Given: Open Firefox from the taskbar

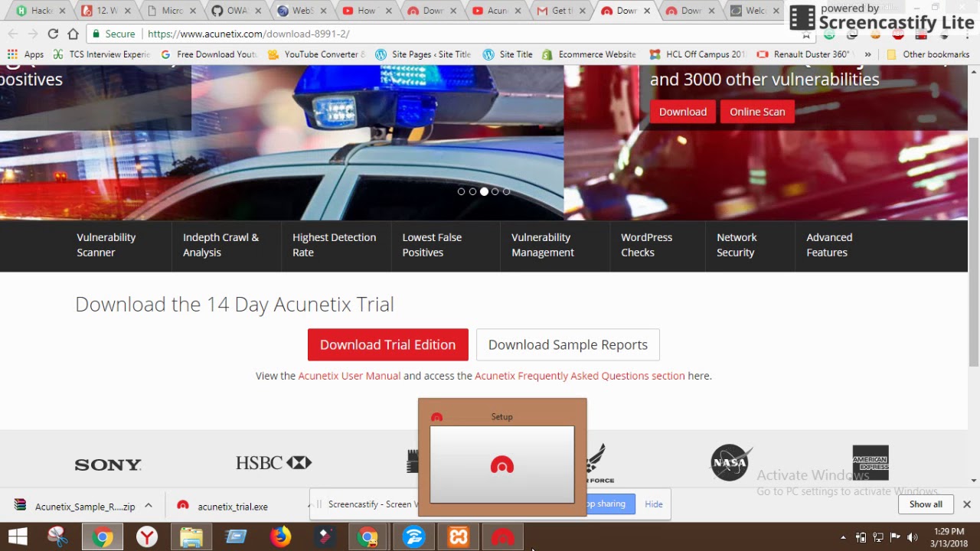Looking at the screenshot, I should click(280, 537).
